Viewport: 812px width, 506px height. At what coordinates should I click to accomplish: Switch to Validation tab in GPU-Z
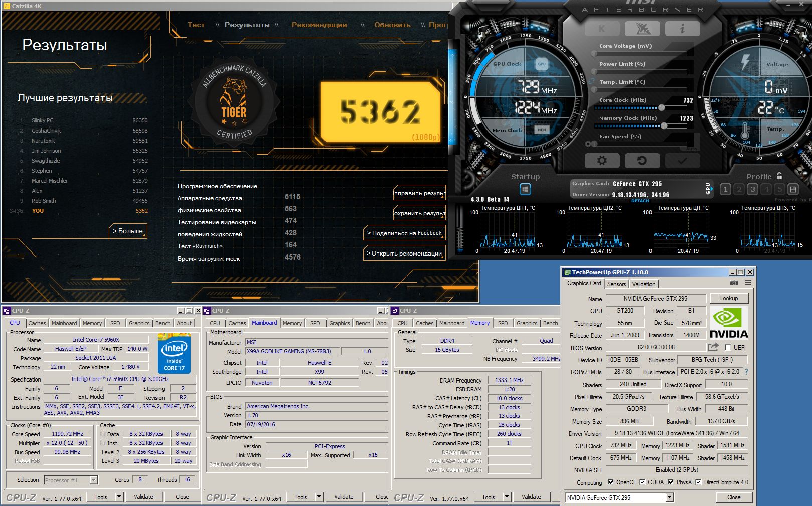point(643,284)
